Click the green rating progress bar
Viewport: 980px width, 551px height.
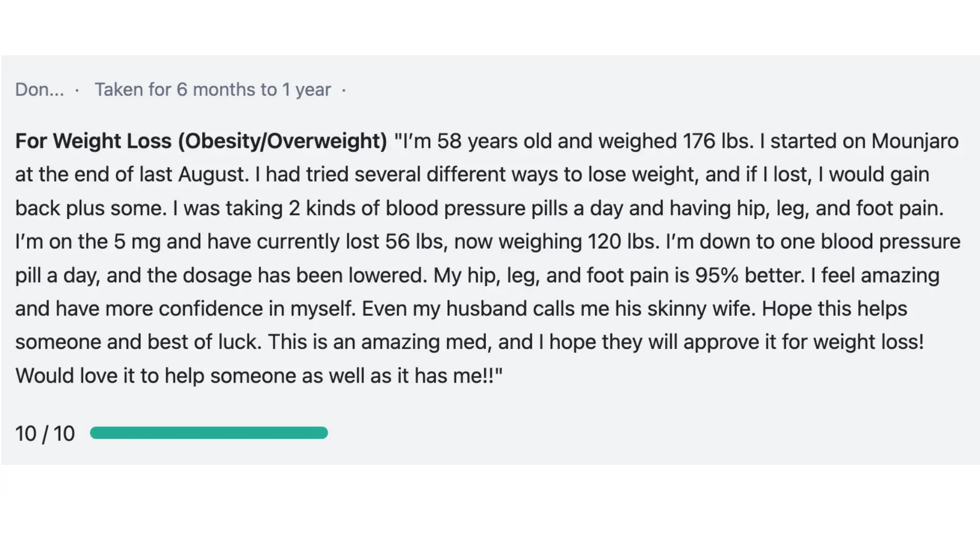[x=209, y=433]
